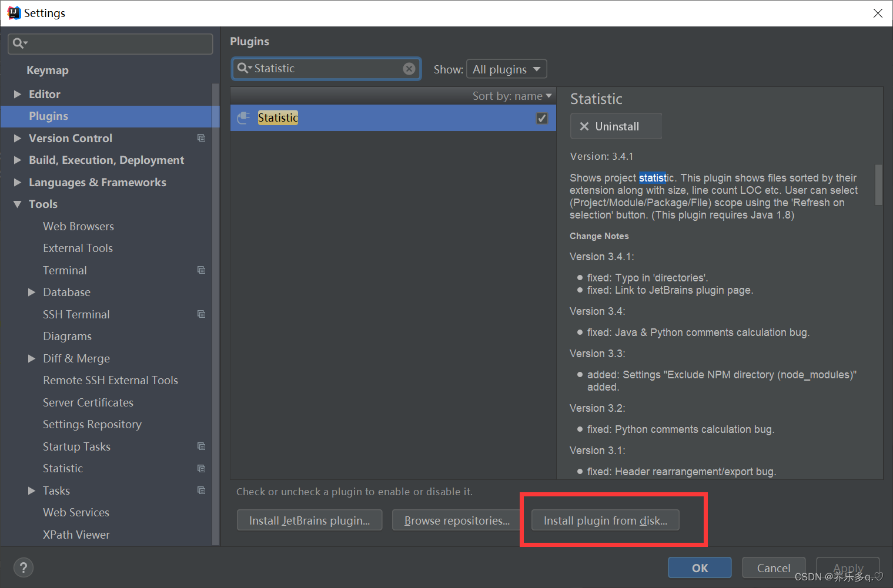Click Install plugin from disk button
Screen dimensions: 893x588
pyautogui.click(x=605, y=520)
